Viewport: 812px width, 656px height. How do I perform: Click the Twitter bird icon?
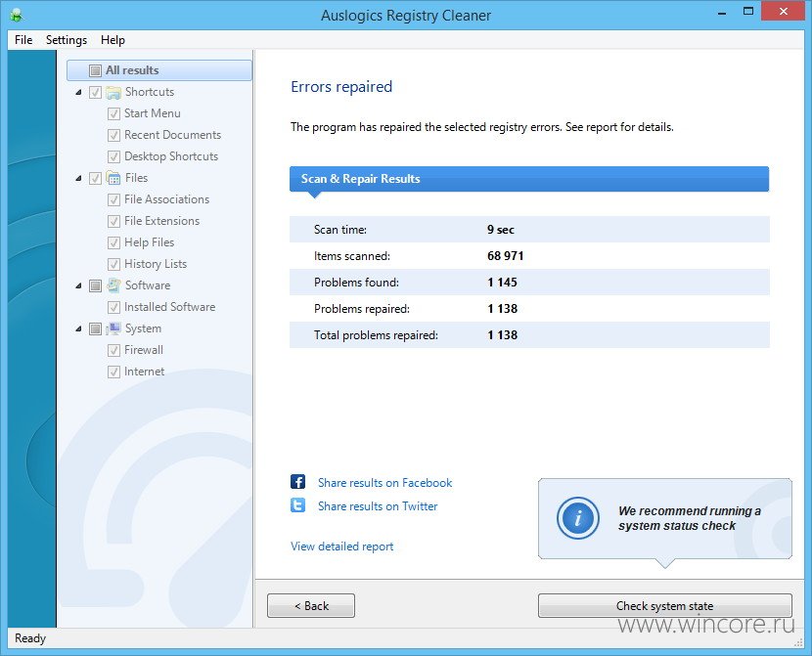297,504
